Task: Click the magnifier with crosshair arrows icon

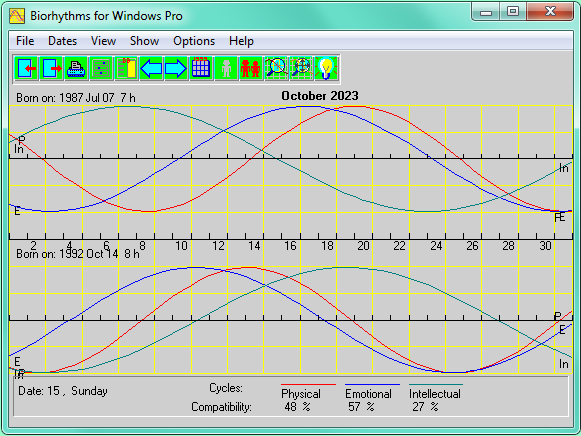Action: (301, 68)
